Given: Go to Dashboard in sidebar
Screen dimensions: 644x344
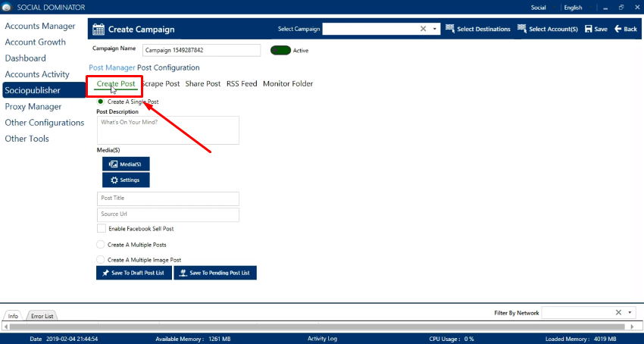Looking at the screenshot, I should [26, 58].
